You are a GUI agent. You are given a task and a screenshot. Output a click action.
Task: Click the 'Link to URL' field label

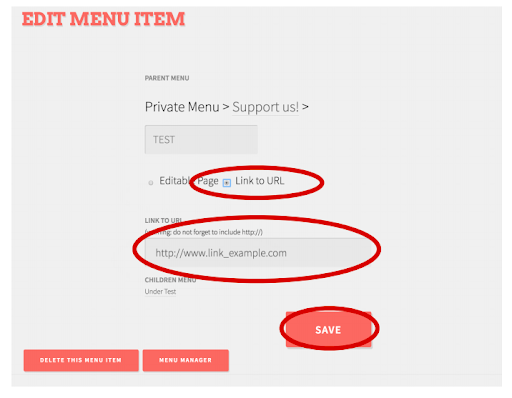coord(163,220)
